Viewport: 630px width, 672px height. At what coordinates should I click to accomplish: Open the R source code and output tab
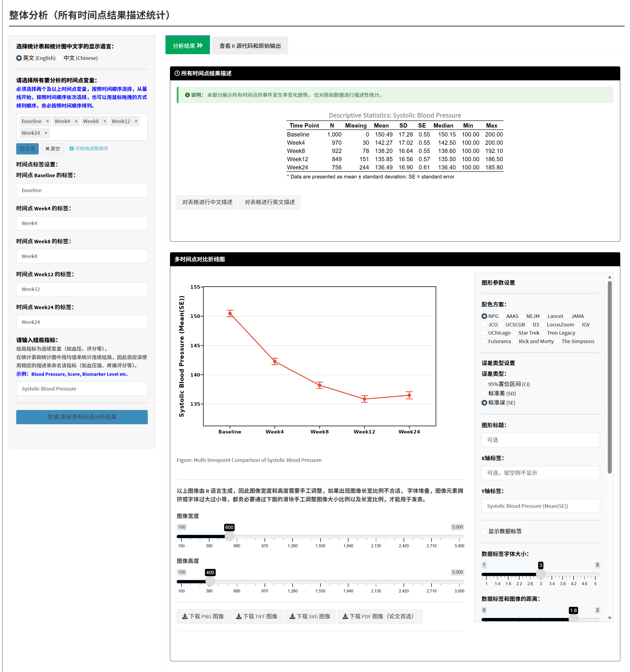pyautogui.click(x=250, y=46)
